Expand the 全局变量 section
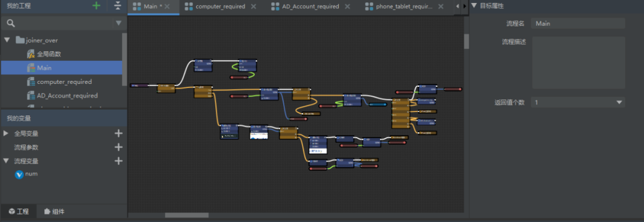 [x=6, y=133]
